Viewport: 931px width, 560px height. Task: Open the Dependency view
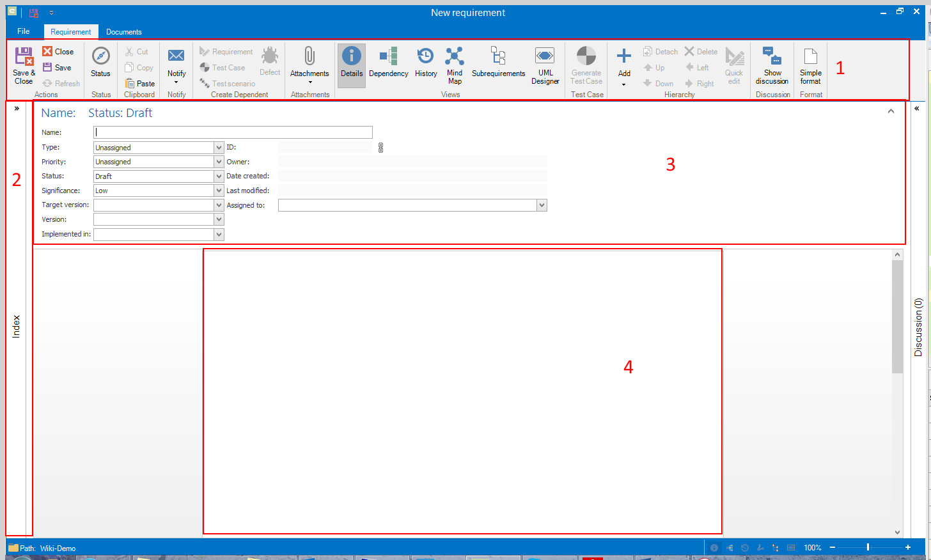(388, 65)
